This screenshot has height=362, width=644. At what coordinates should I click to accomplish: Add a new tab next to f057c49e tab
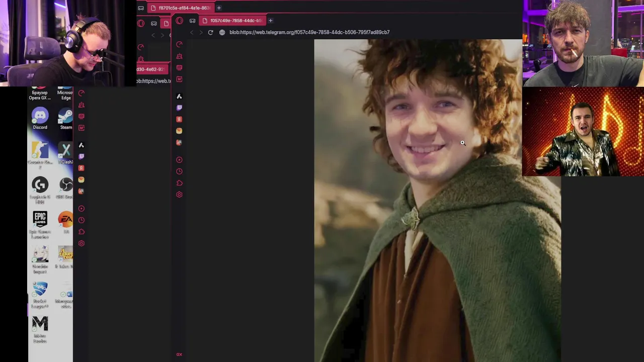pyautogui.click(x=270, y=21)
